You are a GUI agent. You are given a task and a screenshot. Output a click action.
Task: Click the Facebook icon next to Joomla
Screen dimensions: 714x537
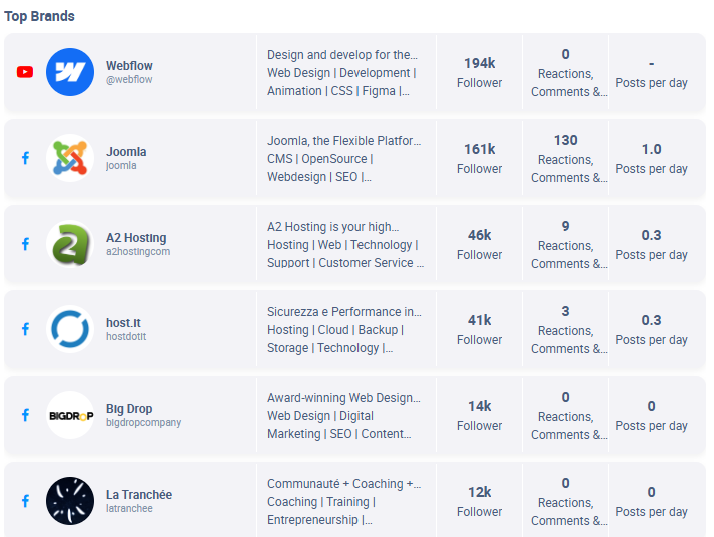[x=26, y=158]
